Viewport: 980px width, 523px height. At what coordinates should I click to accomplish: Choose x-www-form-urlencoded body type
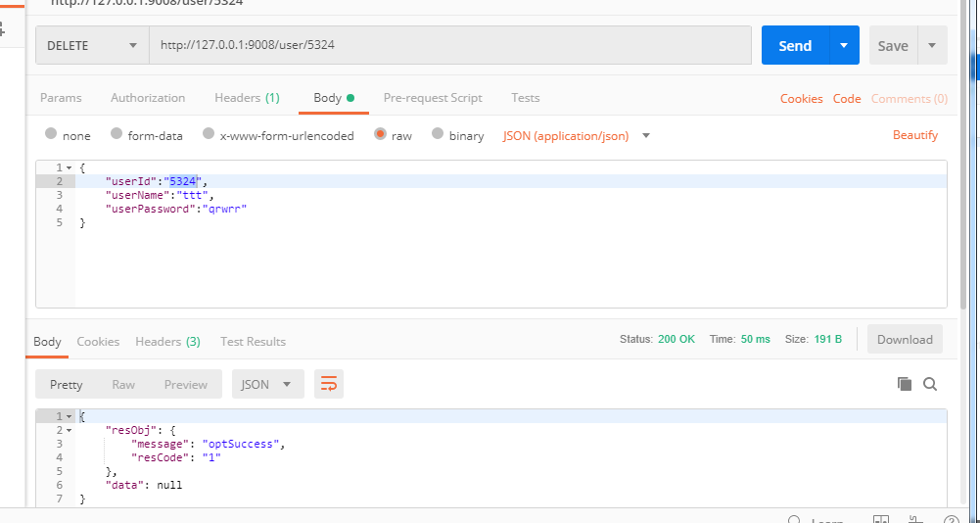click(x=209, y=133)
